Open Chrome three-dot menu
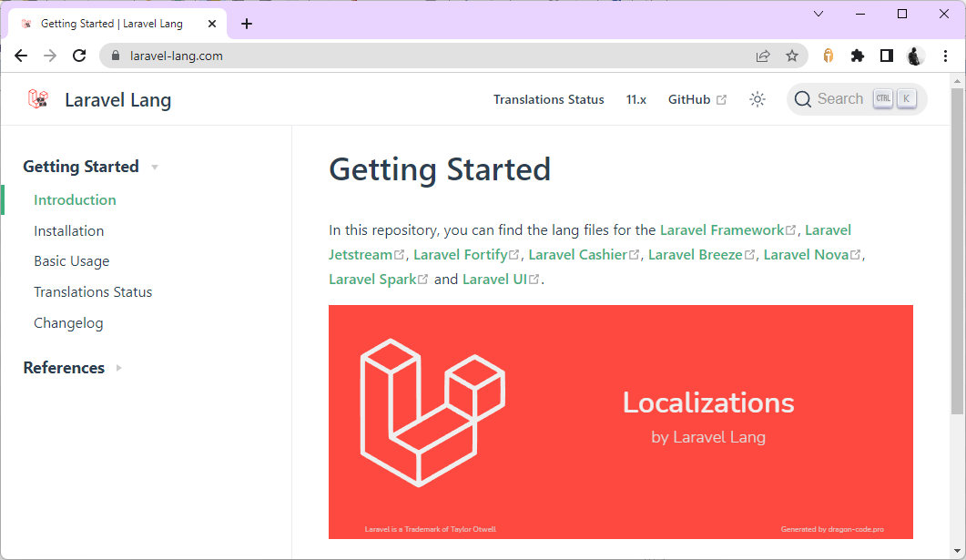This screenshot has width=966, height=560. (x=945, y=56)
